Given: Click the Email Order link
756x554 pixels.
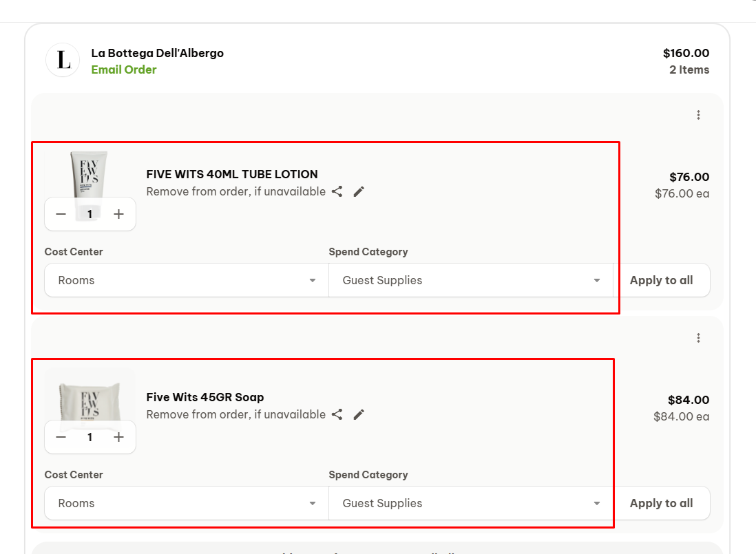Looking at the screenshot, I should click(124, 70).
